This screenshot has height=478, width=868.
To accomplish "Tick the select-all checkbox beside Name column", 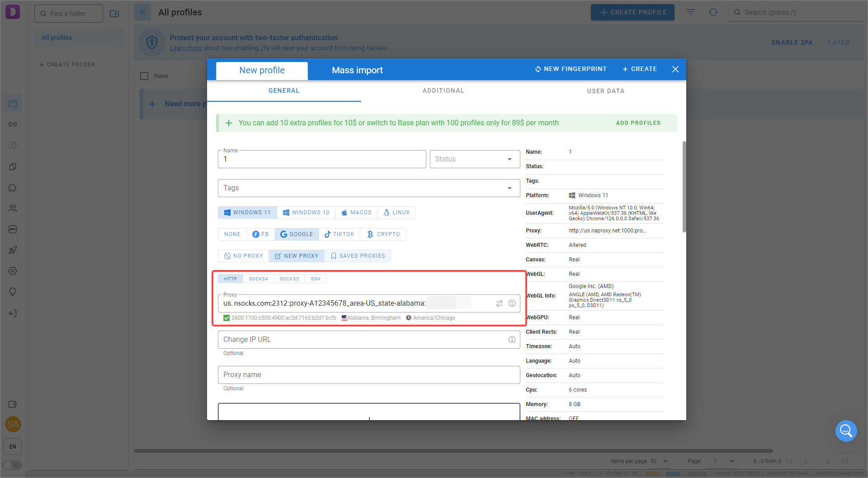I will [x=144, y=76].
